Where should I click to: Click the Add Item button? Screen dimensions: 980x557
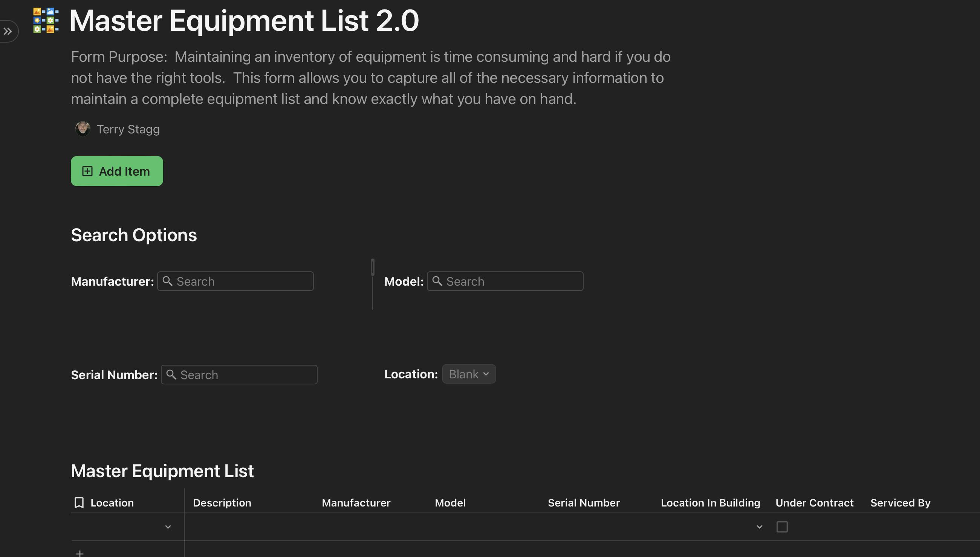pos(117,171)
